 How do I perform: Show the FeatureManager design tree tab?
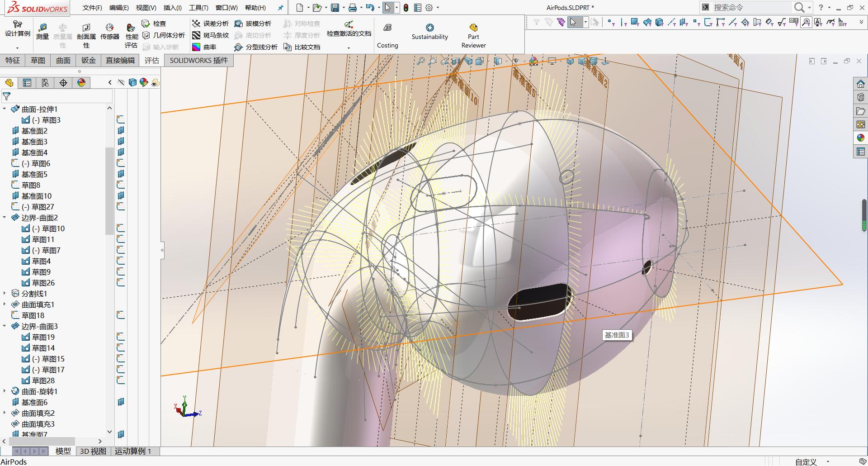(9, 83)
